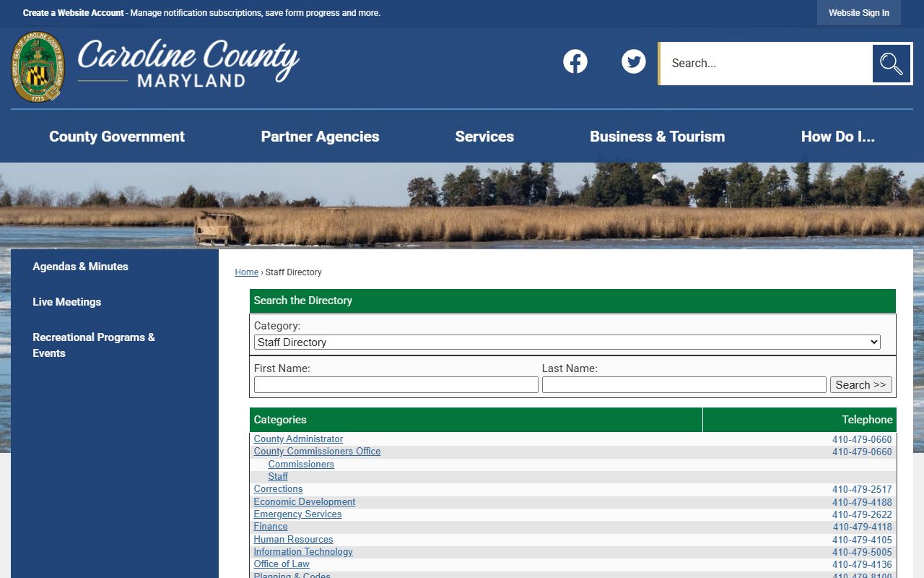This screenshot has width=924, height=578.
Task: Click the Categories column header
Action: 476,420
